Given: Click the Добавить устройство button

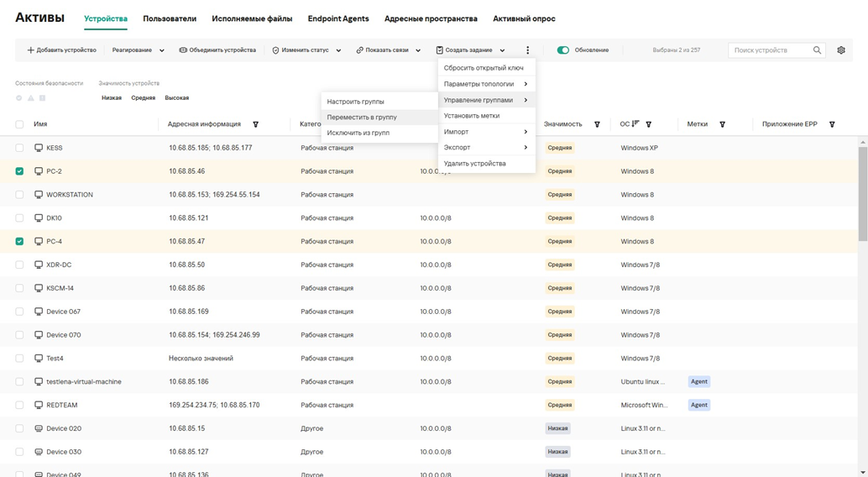Looking at the screenshot, I should tap(61, 50).
